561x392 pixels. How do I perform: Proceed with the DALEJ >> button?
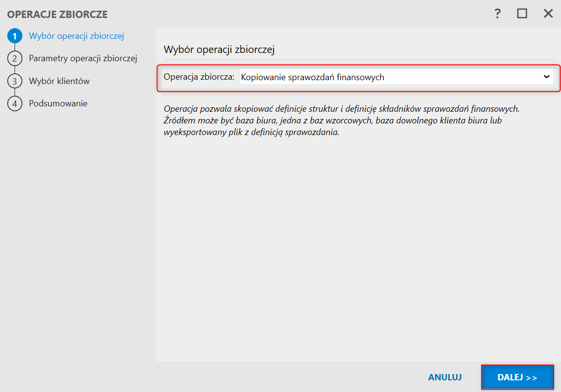[517, 377]
